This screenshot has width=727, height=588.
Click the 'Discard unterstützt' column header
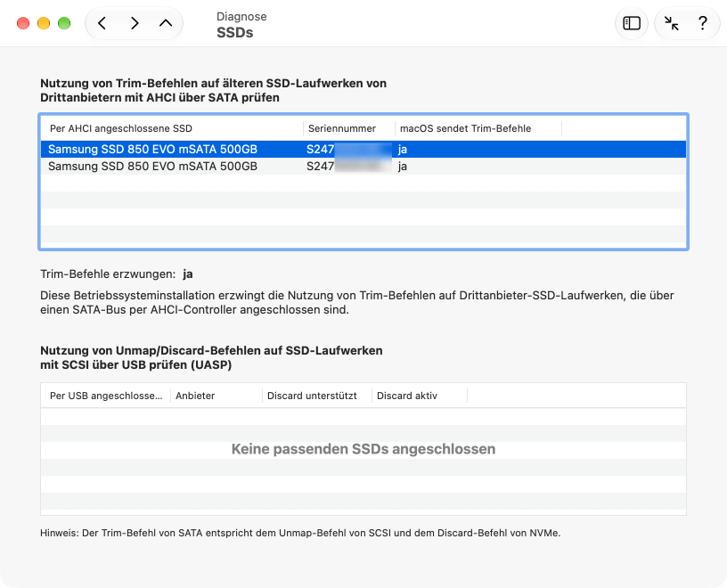[x=317, y=396]
